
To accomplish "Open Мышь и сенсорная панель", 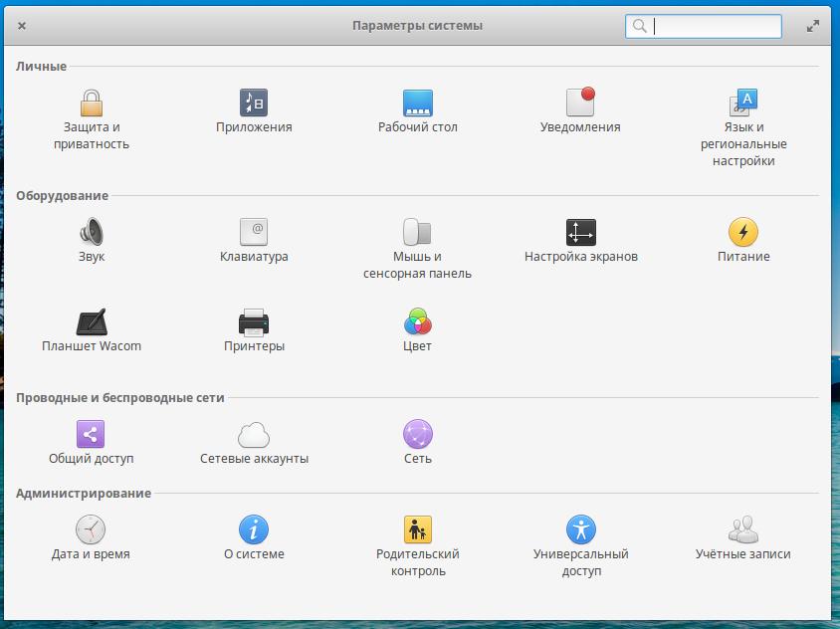I will (418, 233).
